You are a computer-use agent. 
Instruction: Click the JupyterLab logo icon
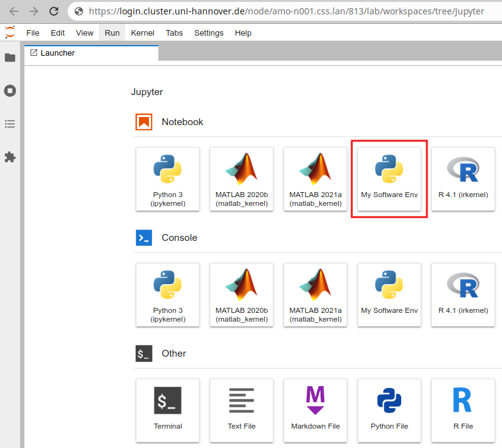(10, 33)
